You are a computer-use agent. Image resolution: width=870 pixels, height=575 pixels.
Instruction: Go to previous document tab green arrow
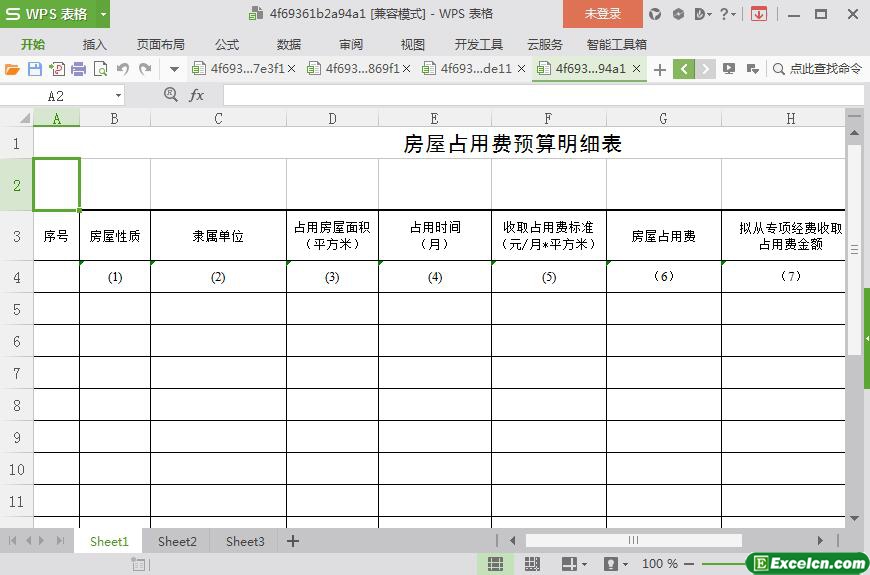pos(684,69)
